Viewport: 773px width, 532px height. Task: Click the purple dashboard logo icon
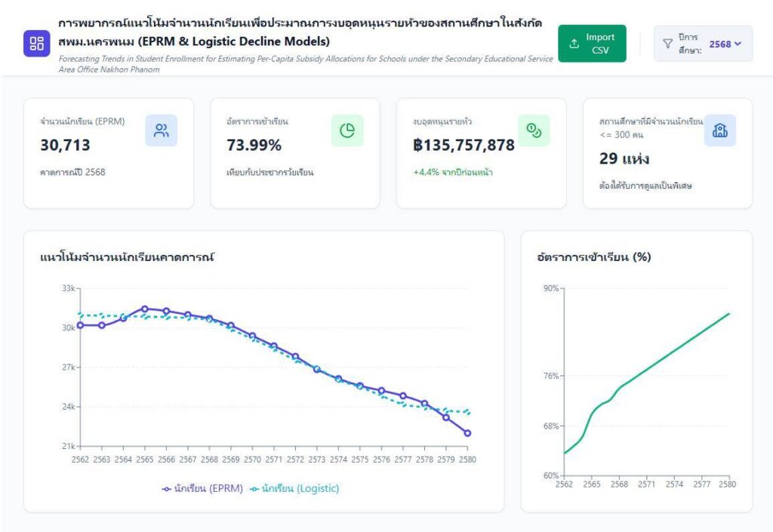click(36, 44)
